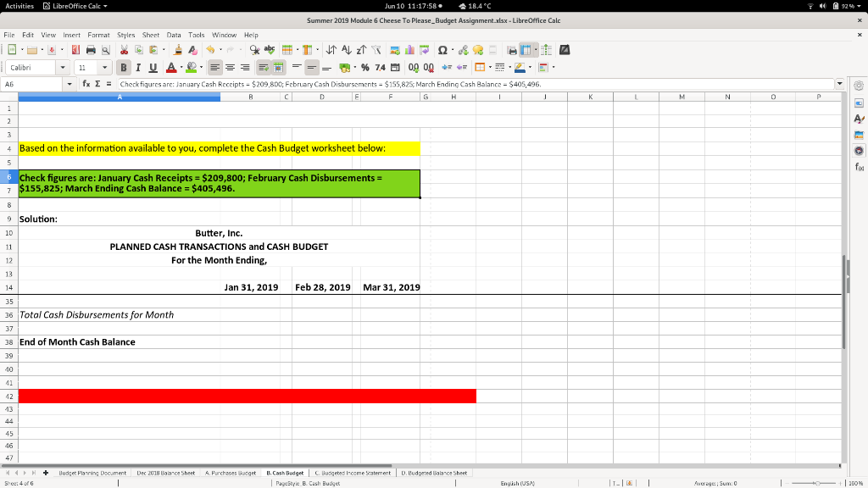Open the Tools menu
This screenshot has width=868, height=488.
click(x=197, y=35)
